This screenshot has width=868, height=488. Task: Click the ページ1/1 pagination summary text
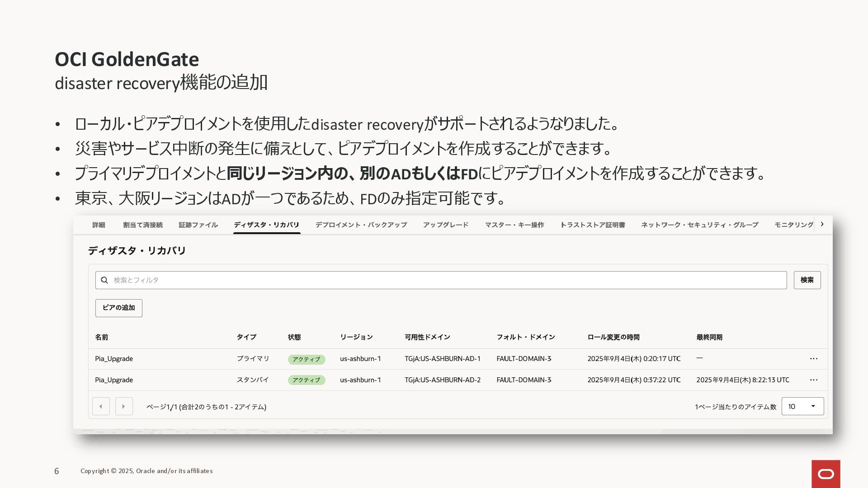click(206, 407)
